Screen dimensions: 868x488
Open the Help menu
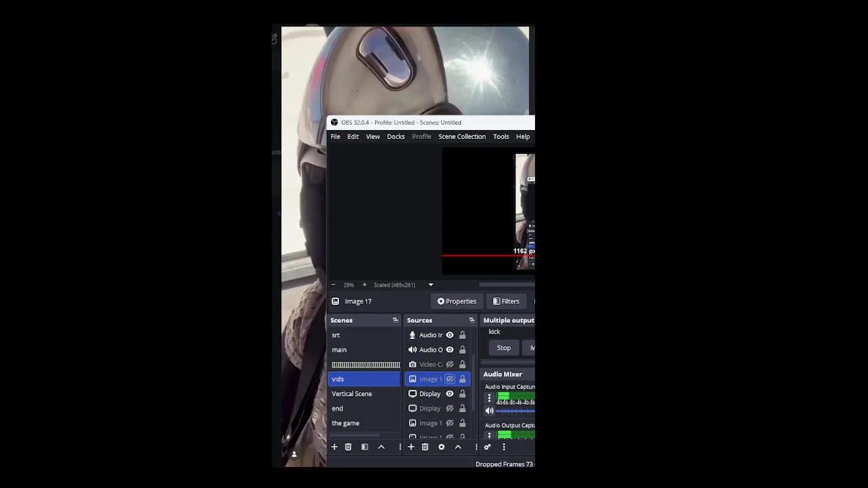click(523, 136)
